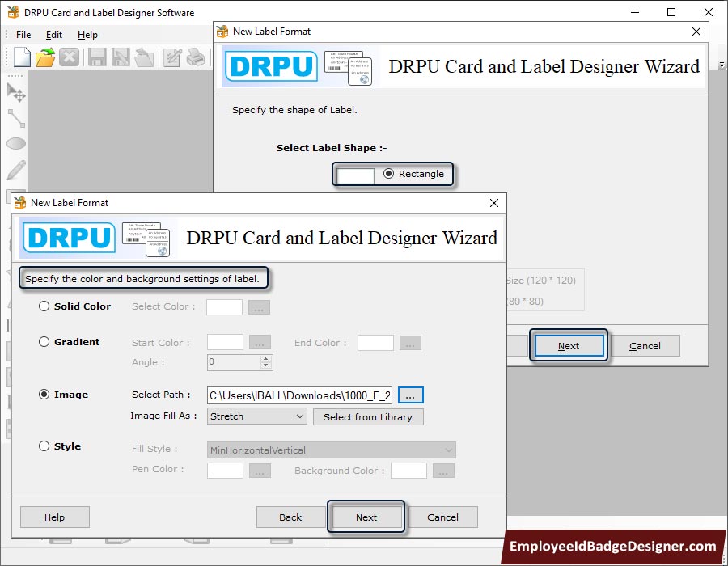Click the gray export folder toolbar icon

[x=145, y=57]
